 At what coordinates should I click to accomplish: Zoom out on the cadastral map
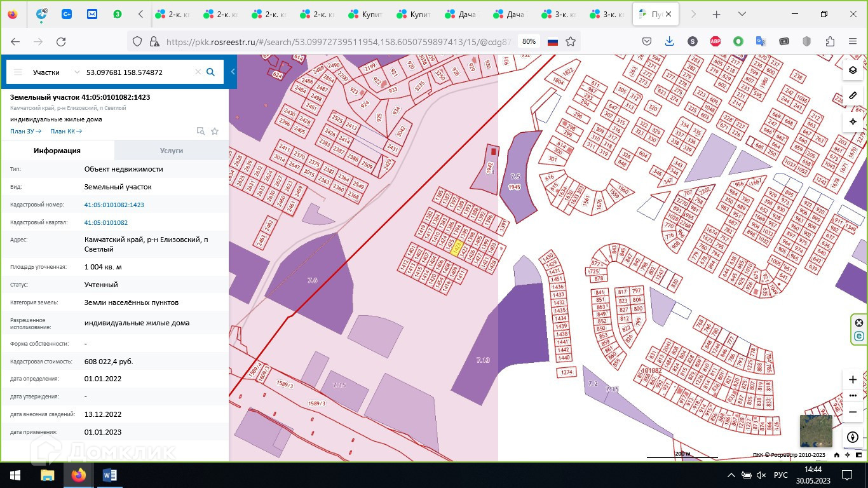click(853, 412)
